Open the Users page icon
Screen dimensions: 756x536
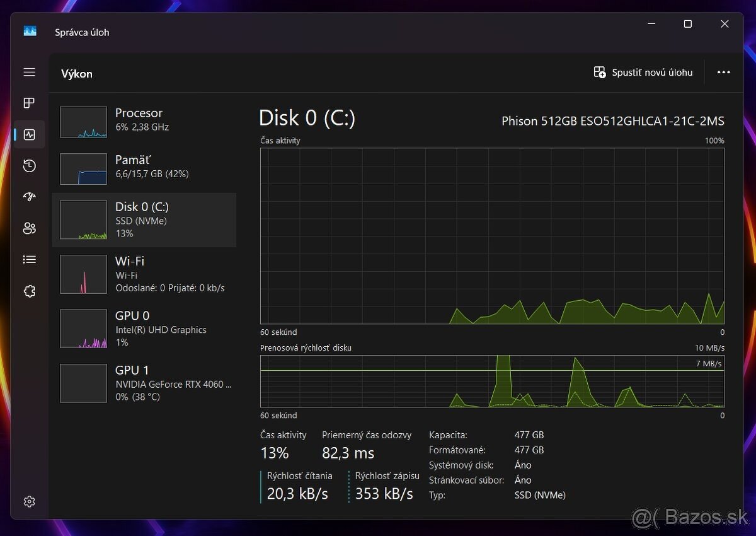tap(29, 228)
